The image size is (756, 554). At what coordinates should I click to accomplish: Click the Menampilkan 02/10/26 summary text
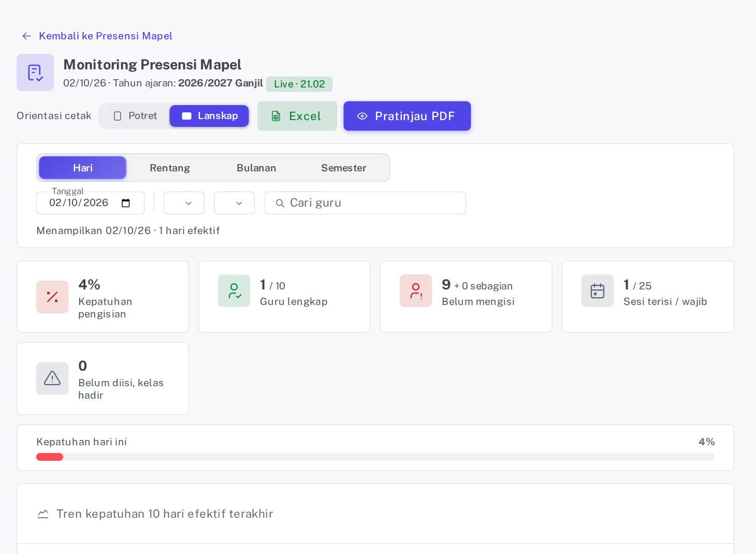tap(128, 231)
